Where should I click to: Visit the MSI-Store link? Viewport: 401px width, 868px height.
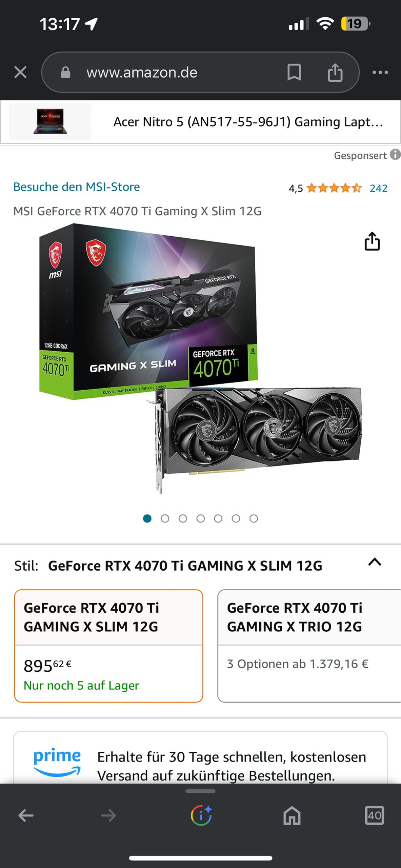pyautogui.click(x=77, y=187)
